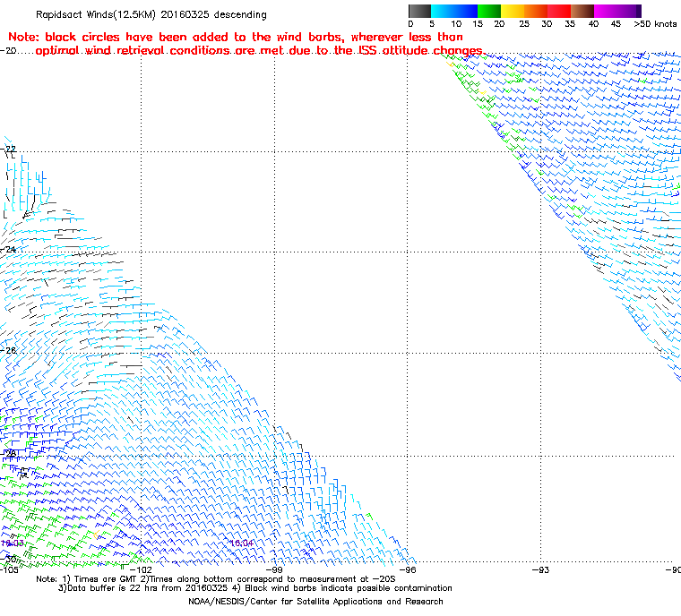681x616 pixels.
Task: Click the "-93" longitude label
Action: 540,569
